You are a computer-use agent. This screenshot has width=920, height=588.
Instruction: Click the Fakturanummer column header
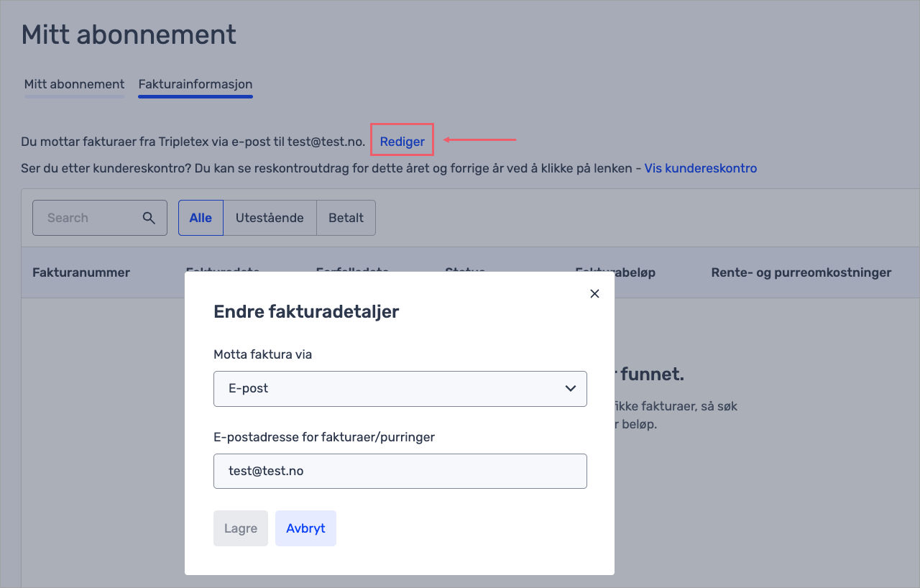click(x=81, y=272)
